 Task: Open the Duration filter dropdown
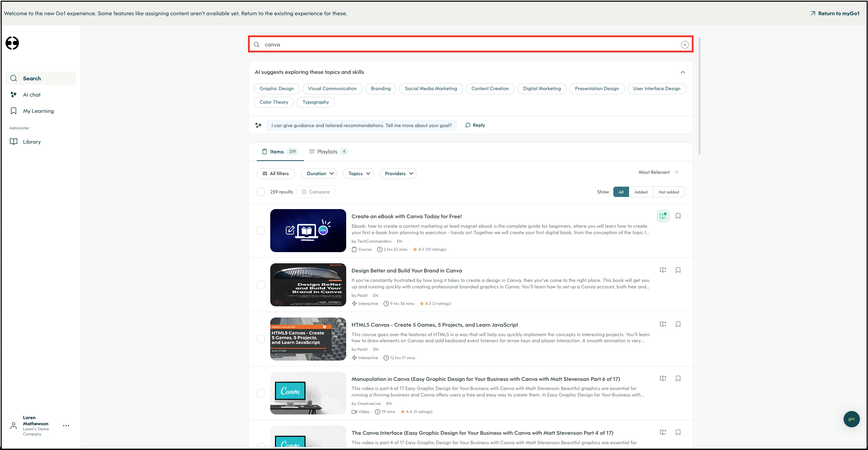pos(319,173)
